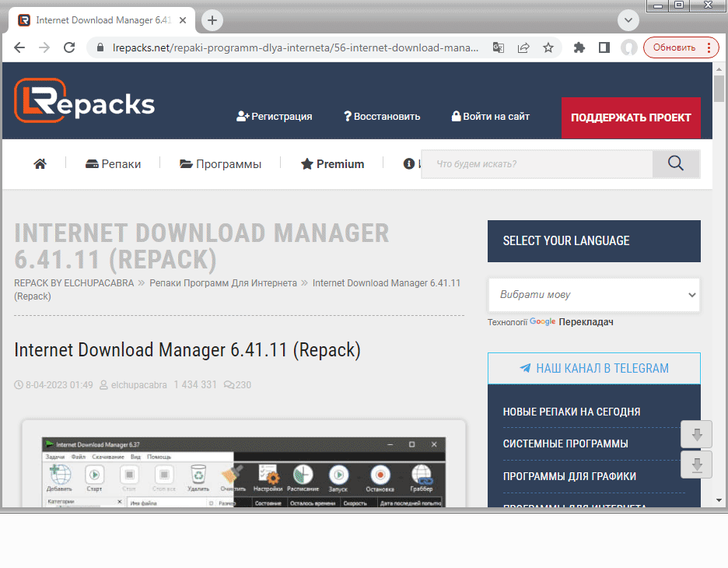
Task: Click ПОДДЕРЖАТЬ ПРОЕКТ button
Action: click(x=631, y=118)
